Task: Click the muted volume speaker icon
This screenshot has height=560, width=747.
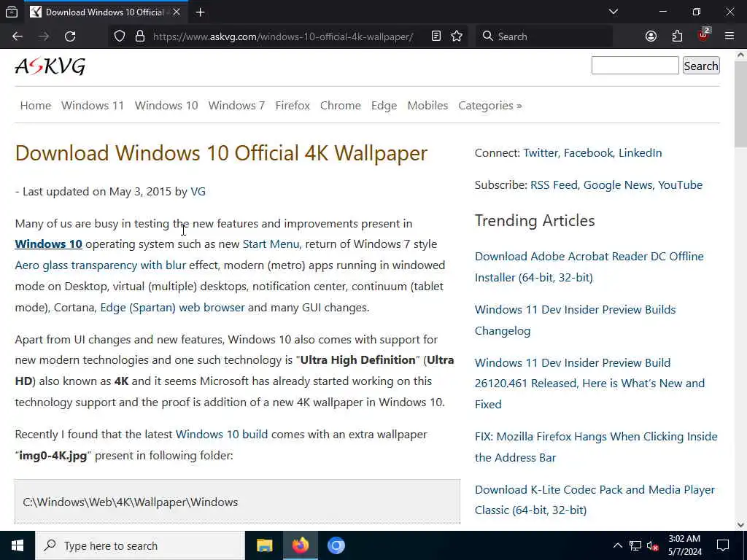Action: pos(653,545)
